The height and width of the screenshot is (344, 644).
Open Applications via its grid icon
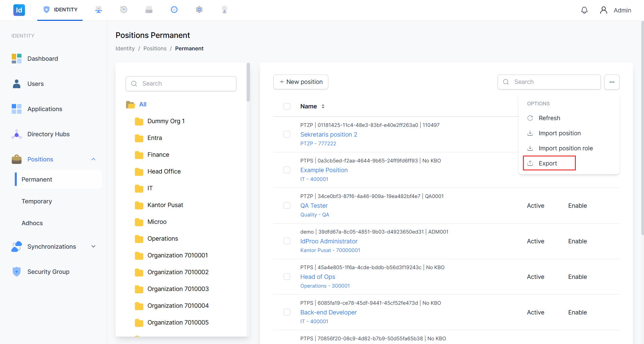pos(16,109)
